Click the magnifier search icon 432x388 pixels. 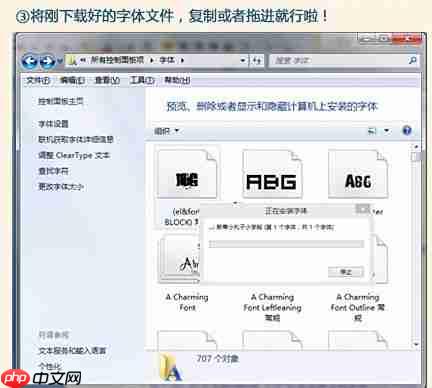[x=412, y=60]
